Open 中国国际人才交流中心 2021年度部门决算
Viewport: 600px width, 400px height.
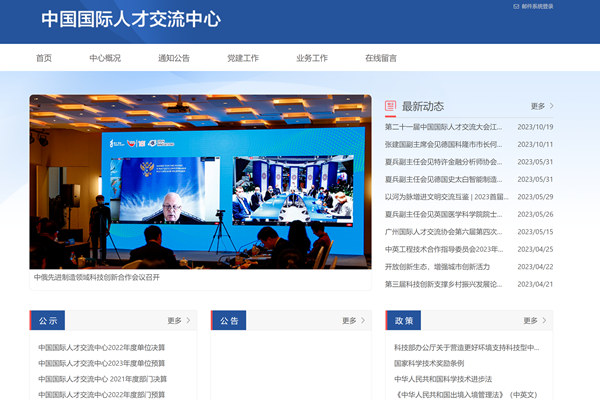(x=103, y=379)
